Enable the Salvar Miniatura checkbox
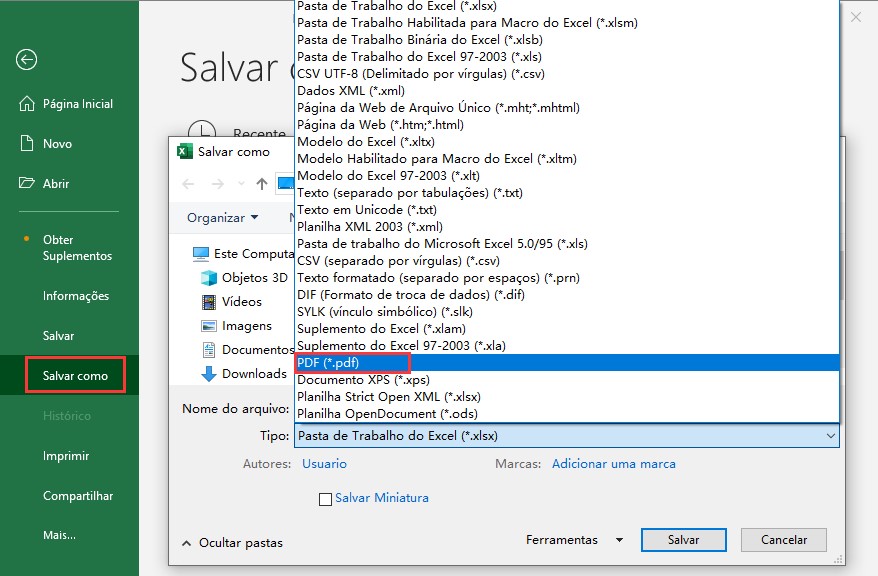 [325, 498]
